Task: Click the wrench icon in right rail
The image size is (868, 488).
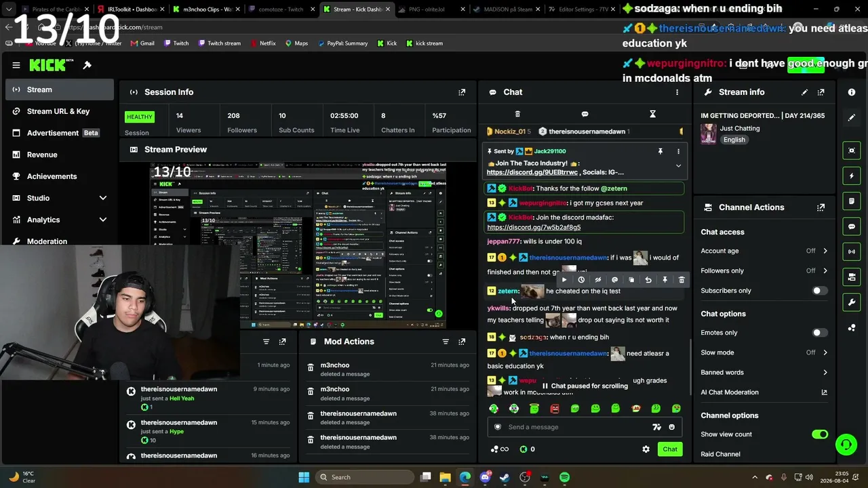Action: coord(852,302)
